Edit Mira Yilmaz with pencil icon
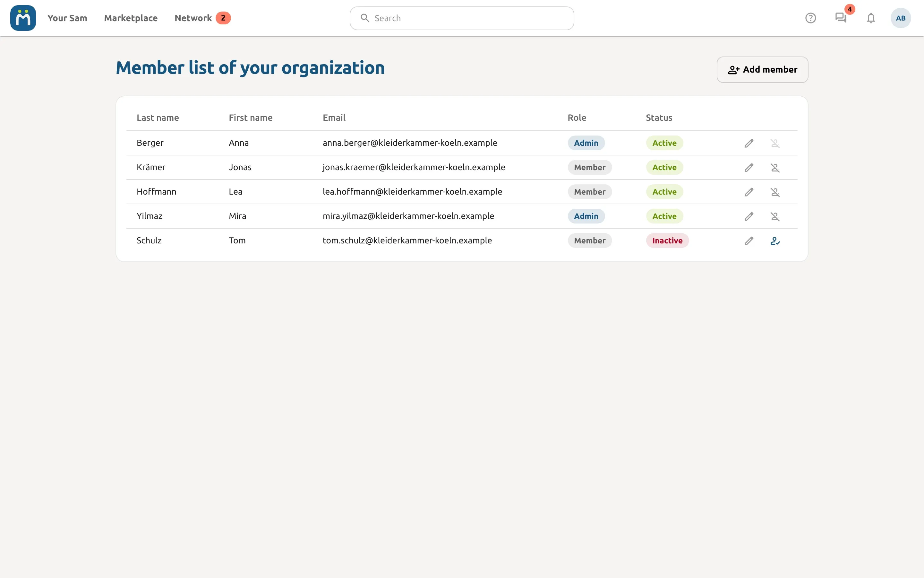 749,216
